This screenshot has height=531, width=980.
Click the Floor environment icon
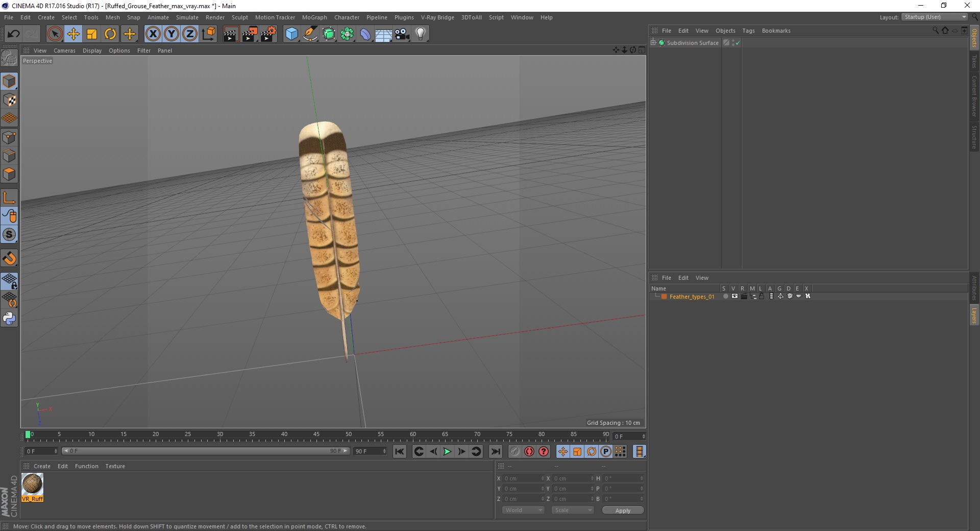pos(384,34)
